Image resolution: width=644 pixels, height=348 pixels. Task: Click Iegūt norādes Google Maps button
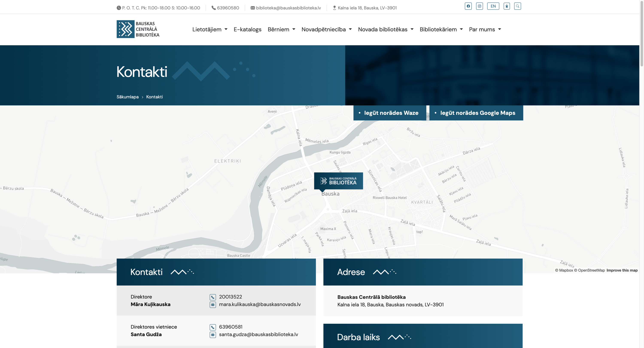click(476, 113)
